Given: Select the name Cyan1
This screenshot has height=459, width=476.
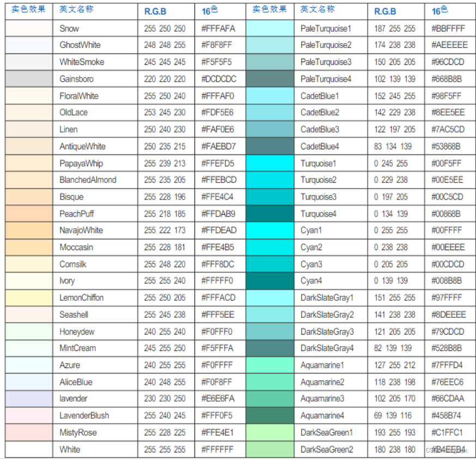Looking at the screenshot, I should click(311, 230).
